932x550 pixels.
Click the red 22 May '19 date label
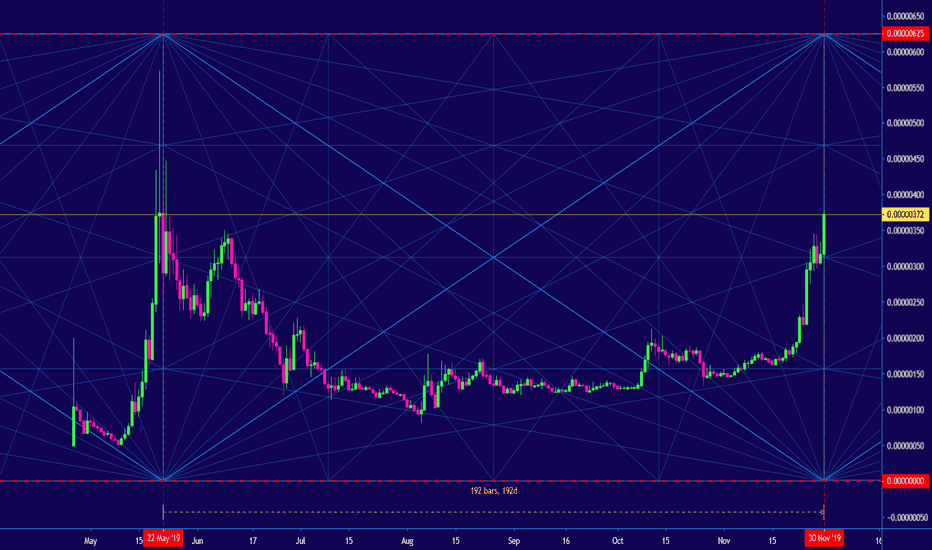[163, 538]
